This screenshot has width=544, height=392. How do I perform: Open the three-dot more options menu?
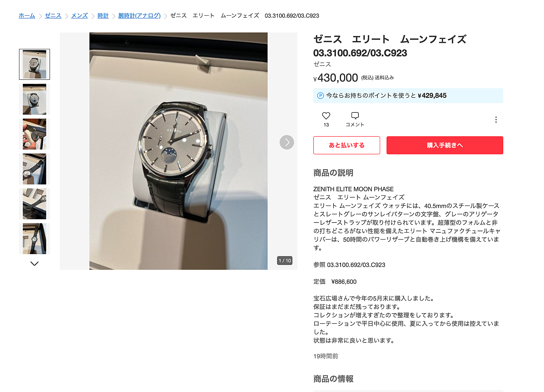[x=496, y=120]
